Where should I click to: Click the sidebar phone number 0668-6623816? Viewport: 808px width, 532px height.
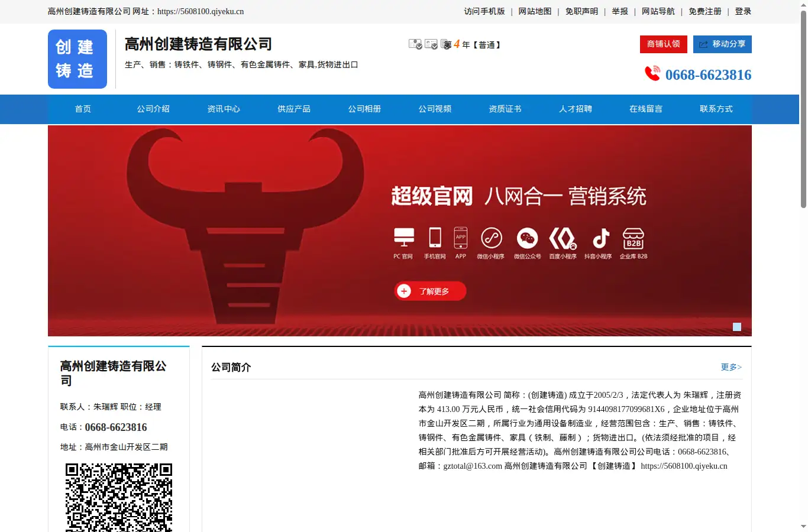[x=116, y=427]
